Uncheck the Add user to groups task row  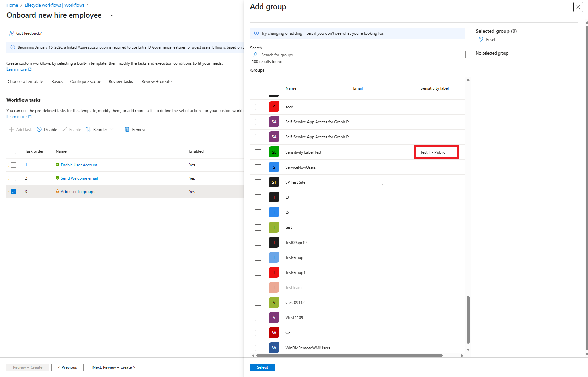[13, 191]
